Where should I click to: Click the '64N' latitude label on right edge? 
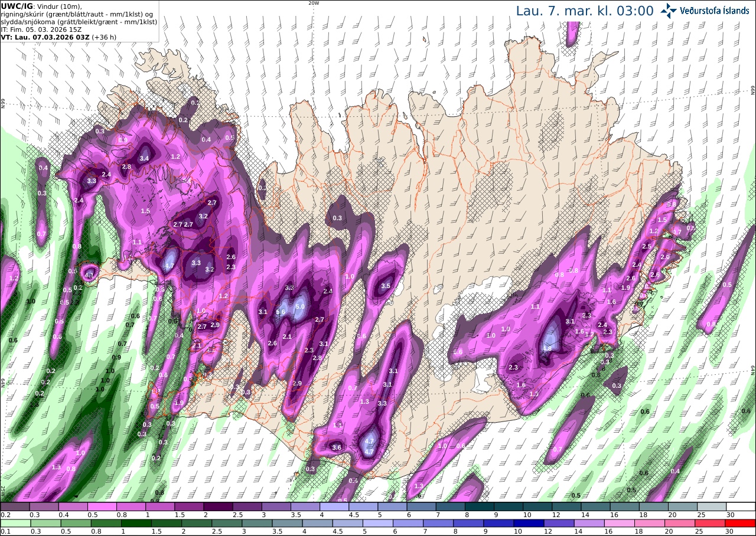pos(753,370)
